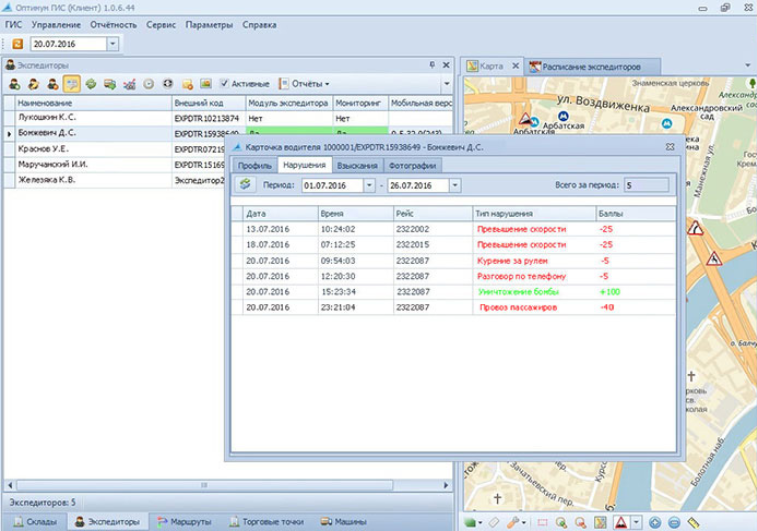Open the Отчёты reports dropdown
The height and width of the screenshot is (531, 757).
304,84
